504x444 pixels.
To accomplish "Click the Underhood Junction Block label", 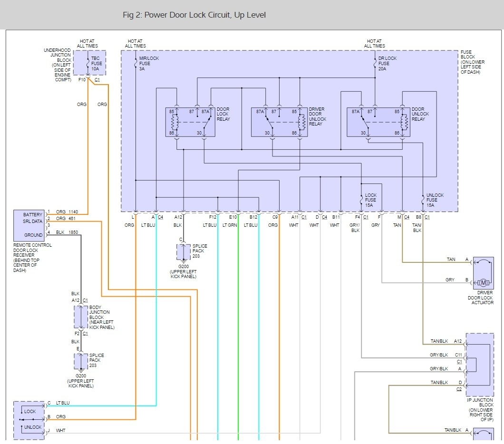I will (57, 65).
